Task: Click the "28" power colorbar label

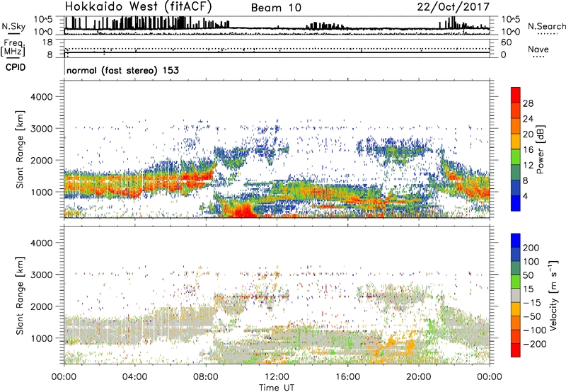Action: pos(528,103)
